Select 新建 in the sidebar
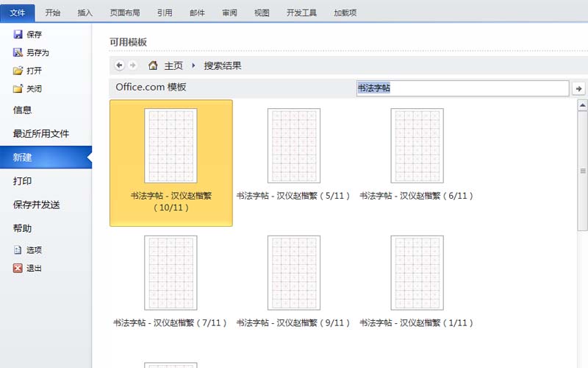Screen dimensions: 588x368 tap(46, 158)
